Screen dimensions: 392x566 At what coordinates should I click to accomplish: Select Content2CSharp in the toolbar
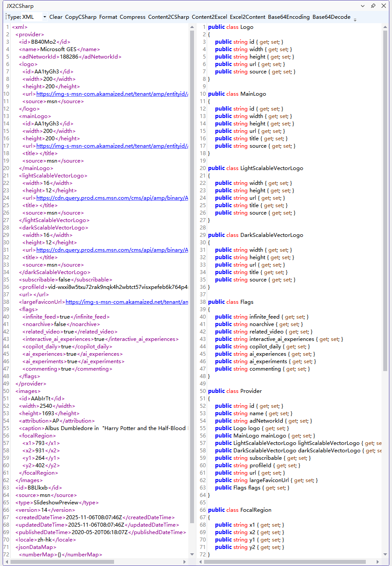[168, 17]
